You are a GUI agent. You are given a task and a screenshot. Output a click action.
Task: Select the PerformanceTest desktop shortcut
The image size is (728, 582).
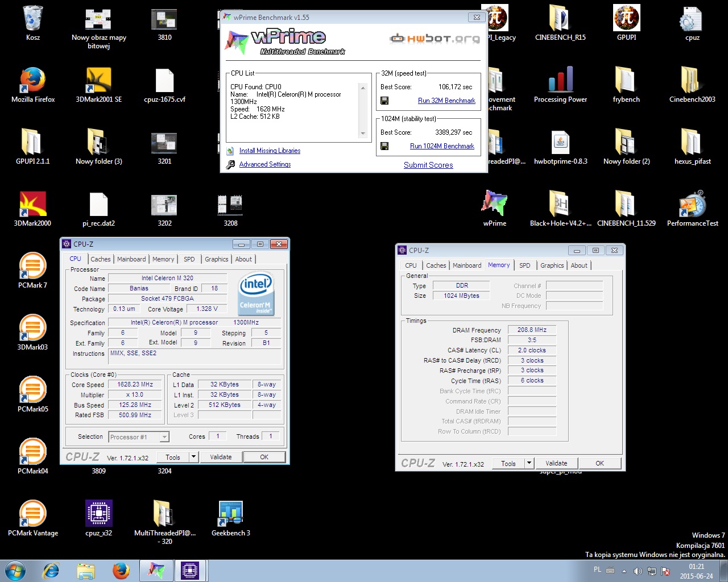pyautogui.click(x=692, y=209)
